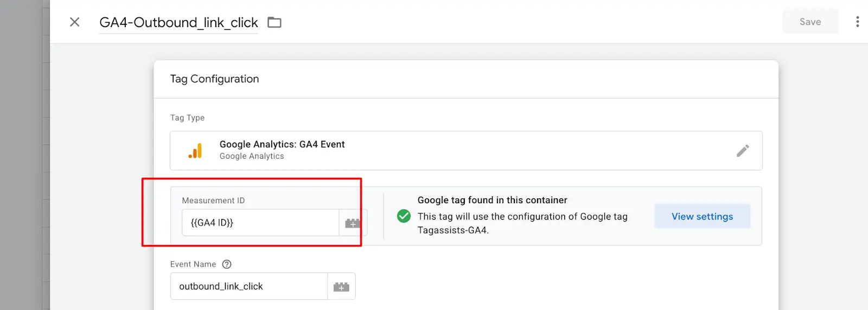
Task: Click the tag name GA4-Outbound_link_click
Action: click(x=178, y=22)
